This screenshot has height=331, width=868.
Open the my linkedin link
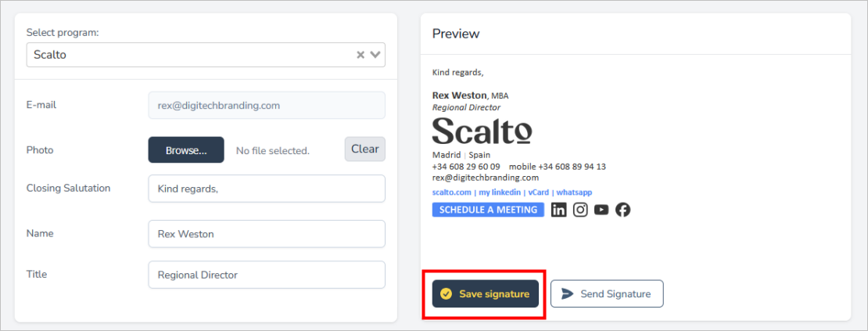click(501, 192)
